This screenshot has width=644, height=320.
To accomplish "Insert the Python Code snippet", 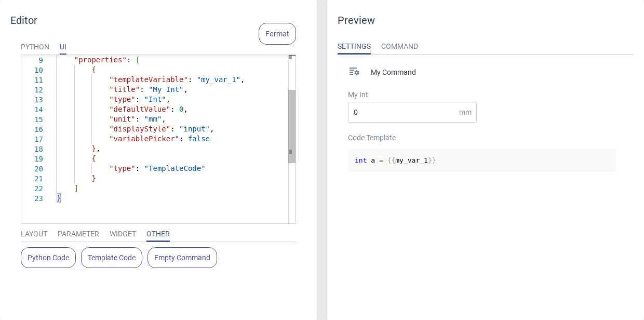I will [48, 258].
